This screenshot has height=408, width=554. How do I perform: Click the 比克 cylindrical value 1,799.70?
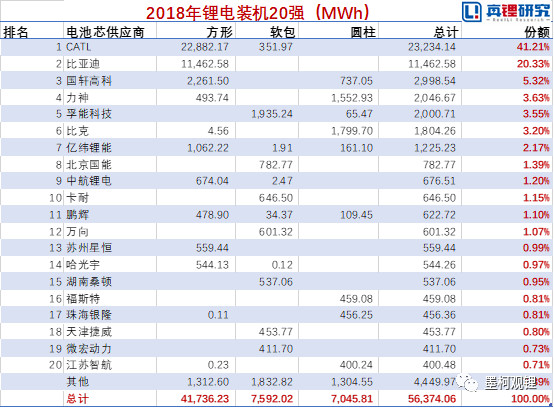pyautogui.click(x=352, y=131)
